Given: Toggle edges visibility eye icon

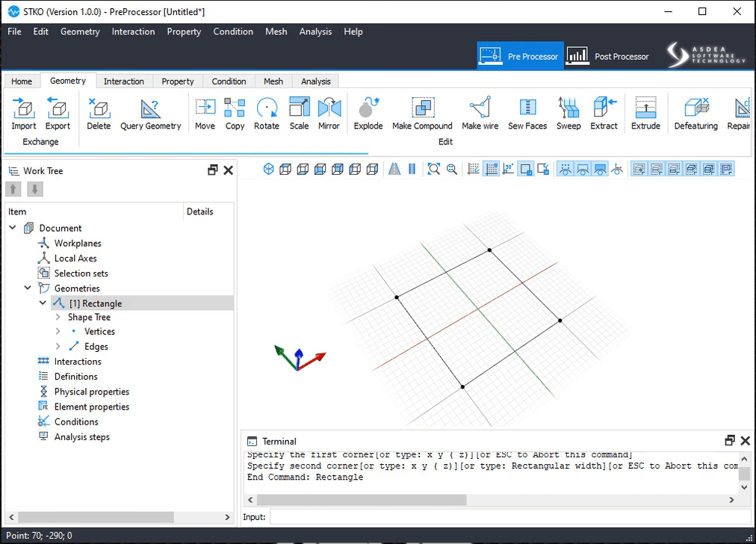Looking at the screenshot, I should pos(583,170).
